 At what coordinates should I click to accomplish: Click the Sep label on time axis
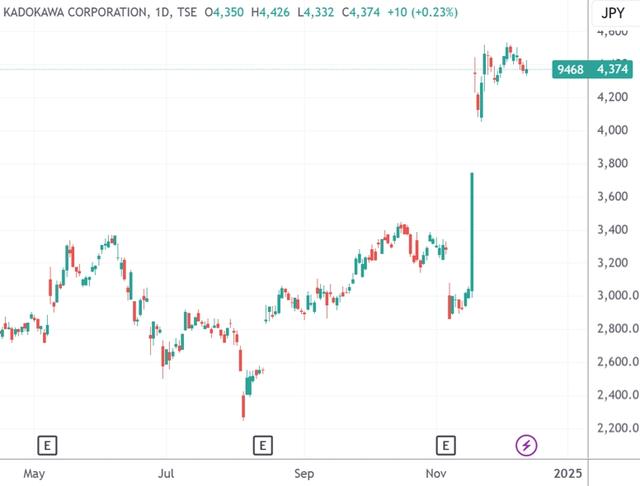(304, 472)
